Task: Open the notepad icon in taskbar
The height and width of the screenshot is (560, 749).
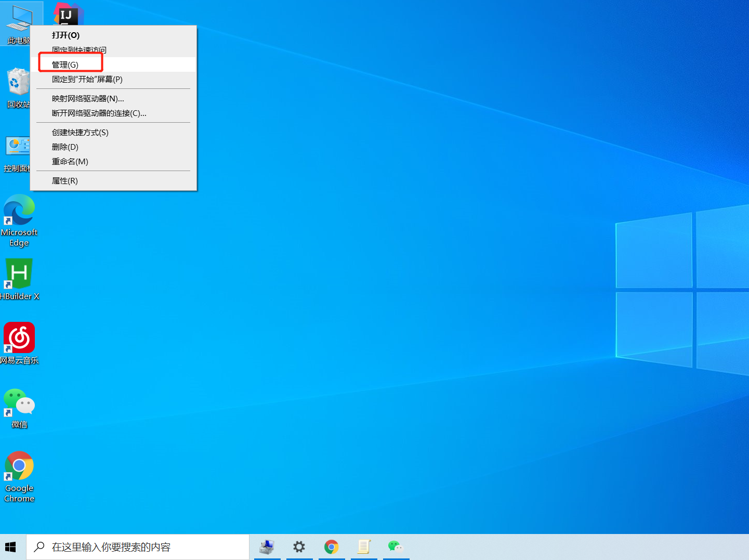Action: (x=363, y=547)
